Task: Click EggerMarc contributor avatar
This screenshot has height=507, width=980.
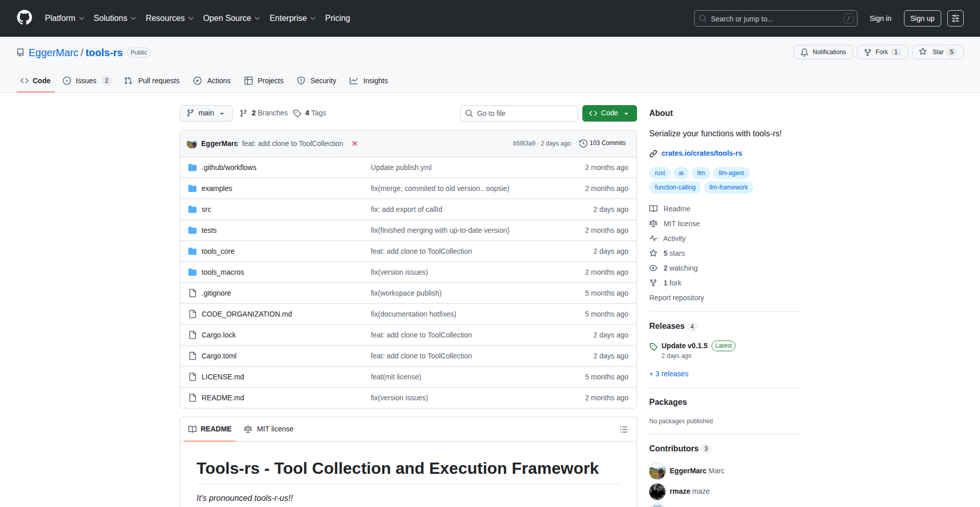Action: tap(657, 471)
